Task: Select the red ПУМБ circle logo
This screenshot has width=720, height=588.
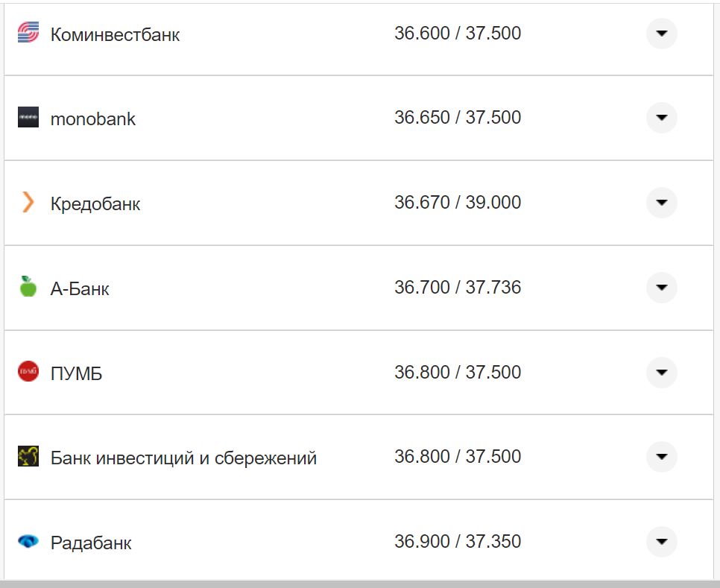Action: [28, 372]
